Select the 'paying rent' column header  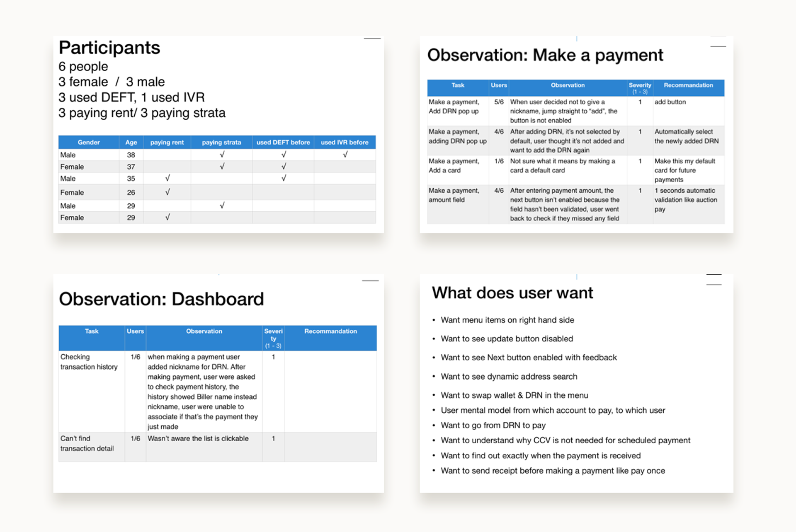coord(167,142)
